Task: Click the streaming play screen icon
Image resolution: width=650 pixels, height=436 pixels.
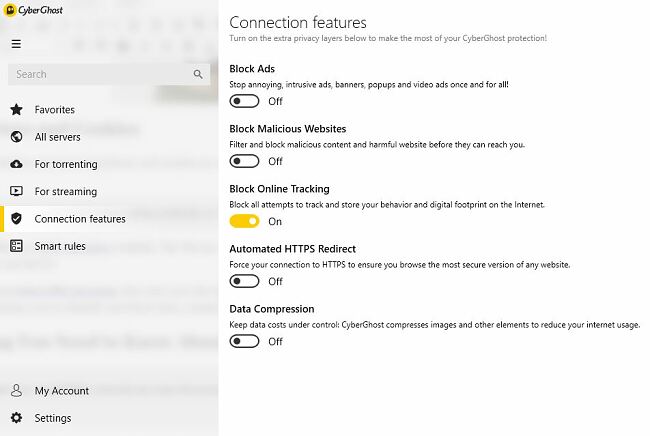Action: click(16, 191)
